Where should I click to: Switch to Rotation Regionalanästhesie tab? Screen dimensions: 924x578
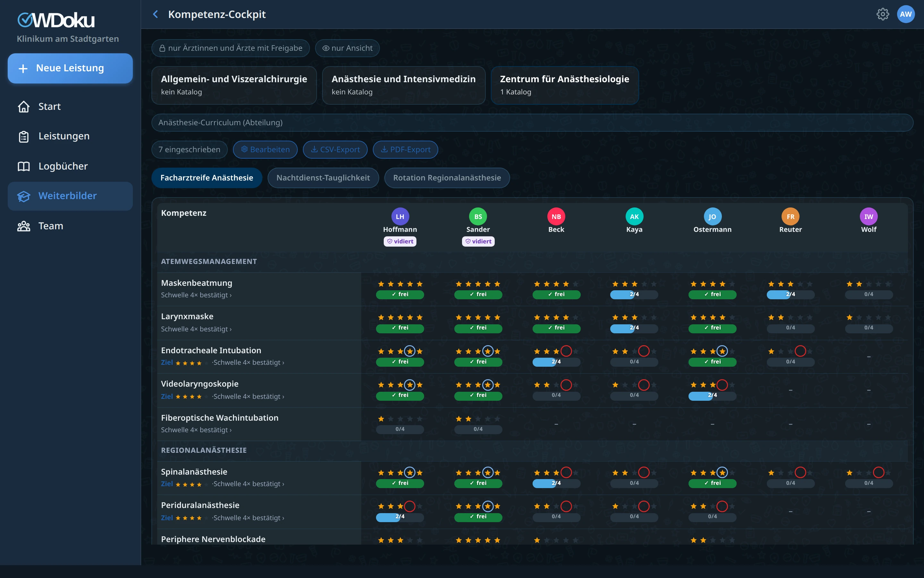coord(447,178)
